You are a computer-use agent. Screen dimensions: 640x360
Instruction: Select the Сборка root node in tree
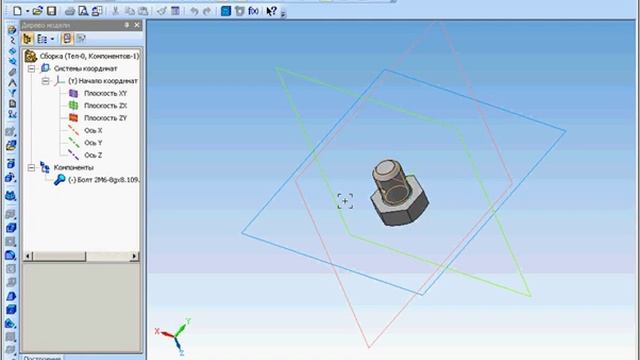coord(89,56)
